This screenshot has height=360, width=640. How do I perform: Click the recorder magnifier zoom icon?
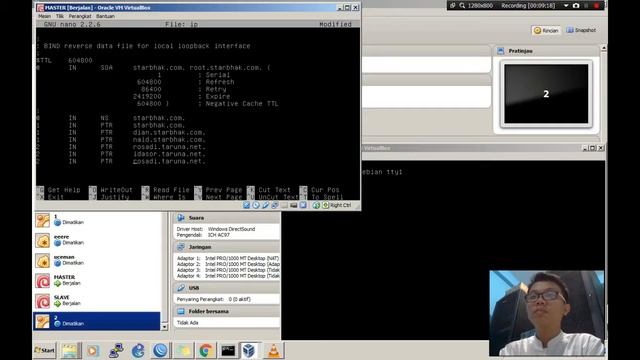point(462,6)
